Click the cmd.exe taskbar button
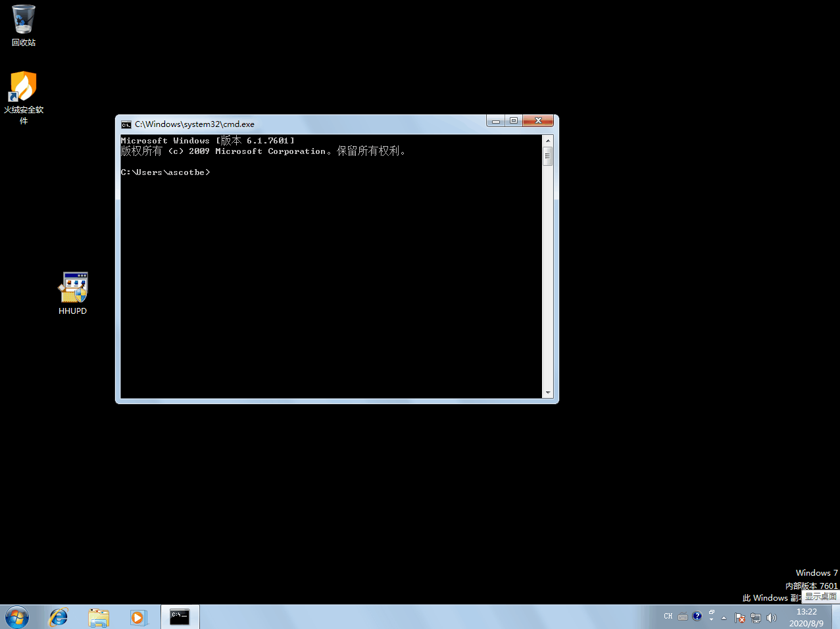Image resolution: width=840 pixels, height=629 pixels. (x=180, y=617)
